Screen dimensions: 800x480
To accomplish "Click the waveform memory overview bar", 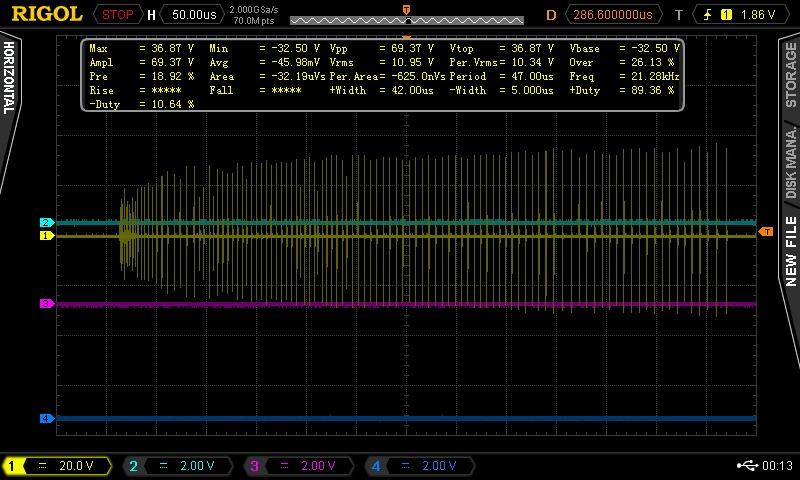I will click(407, 20).
